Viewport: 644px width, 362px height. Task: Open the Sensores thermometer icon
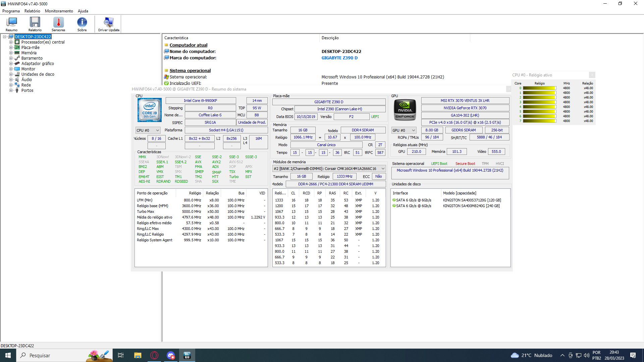point(58,24)
